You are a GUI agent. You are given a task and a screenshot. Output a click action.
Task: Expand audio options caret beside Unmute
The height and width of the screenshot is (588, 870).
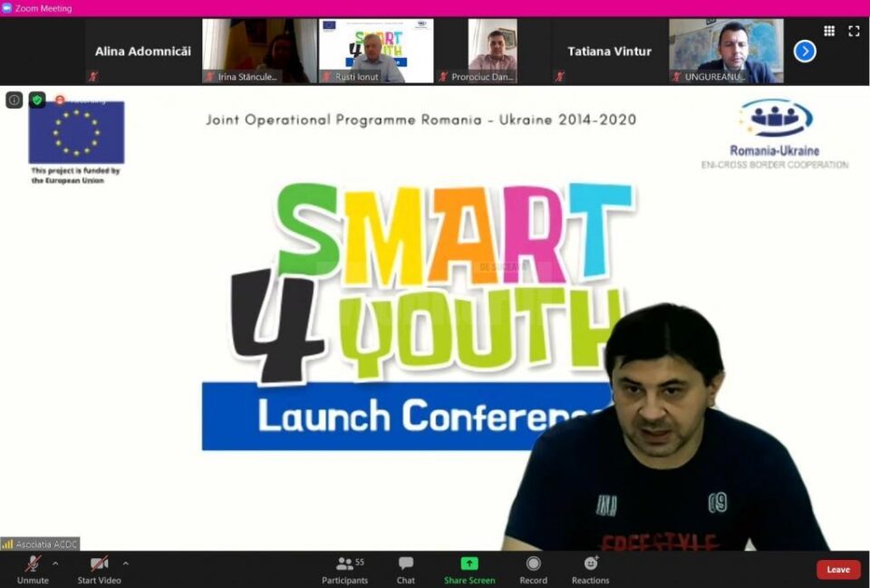(x=55, y=564)
